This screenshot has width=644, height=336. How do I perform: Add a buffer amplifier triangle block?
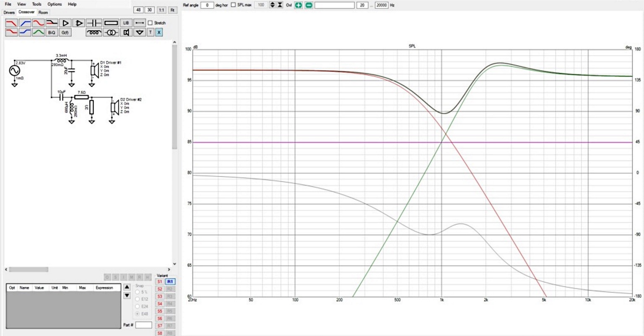[65, 23]
